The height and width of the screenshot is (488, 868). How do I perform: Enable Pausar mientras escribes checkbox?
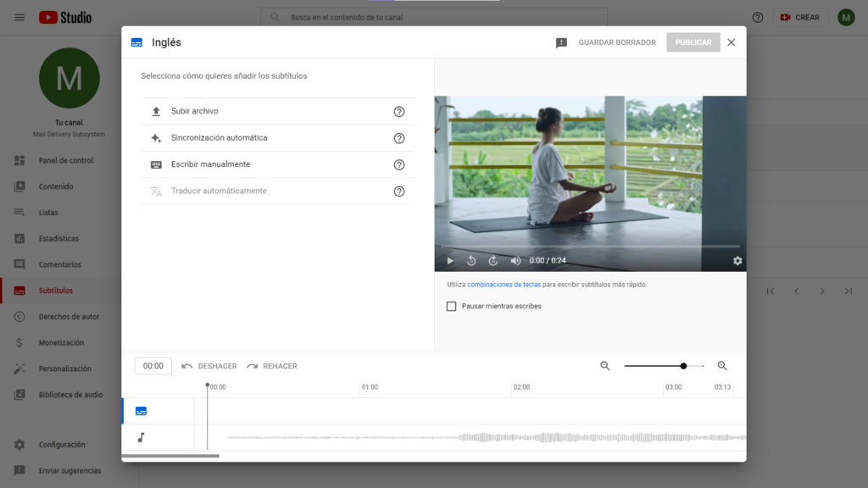pyautogui.click(x=452, y=306)
